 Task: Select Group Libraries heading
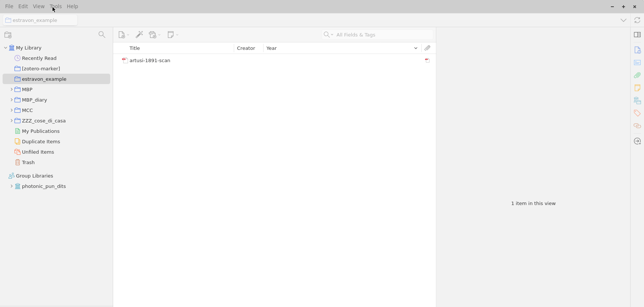[34, 176]
